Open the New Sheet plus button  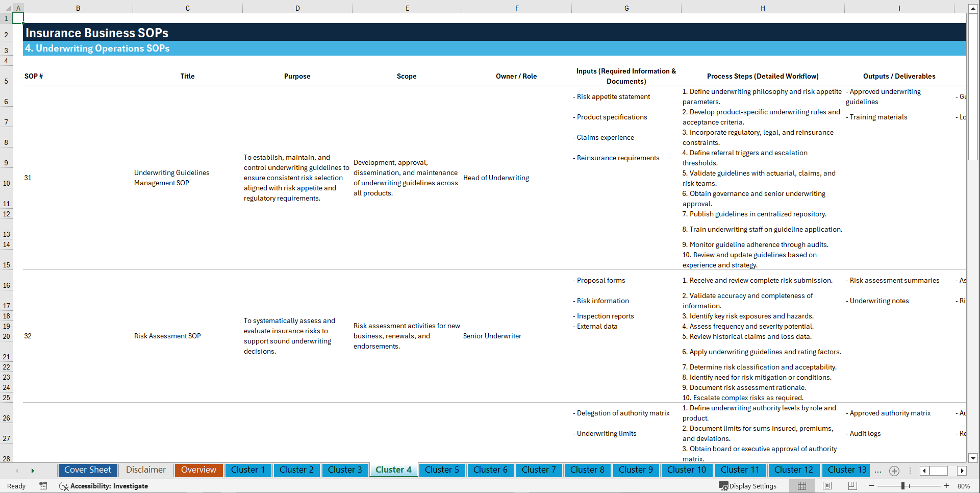click(894, 471)
